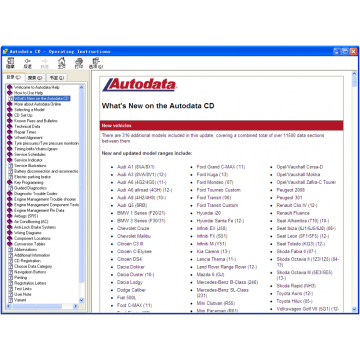Click the greyed-out Forward (前进) toolbar icon
Image resolution: width=360 pixels, height=360 pixels.
[x=45, y=63]
